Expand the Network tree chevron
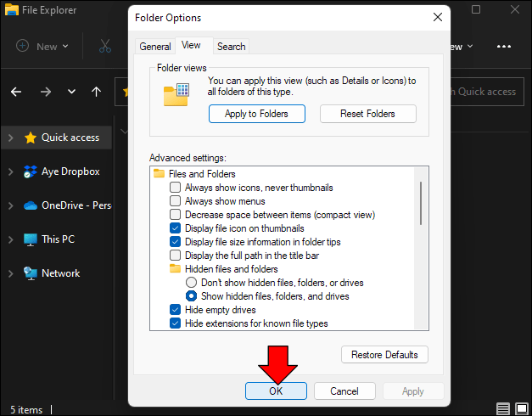 click(10, 273)
